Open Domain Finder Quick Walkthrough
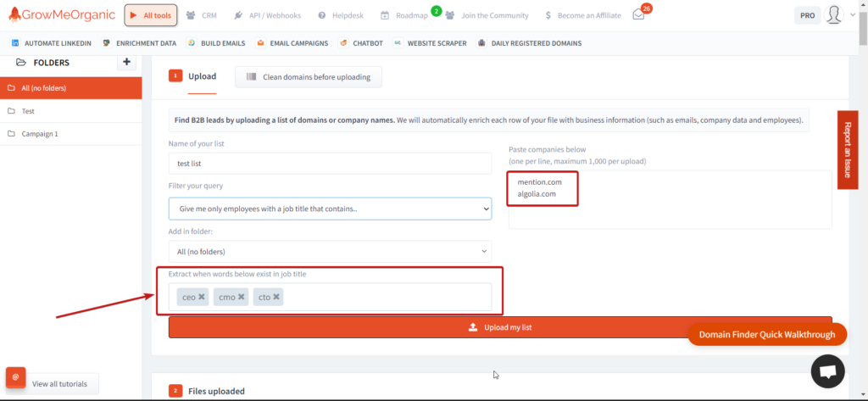 (767, 335)
